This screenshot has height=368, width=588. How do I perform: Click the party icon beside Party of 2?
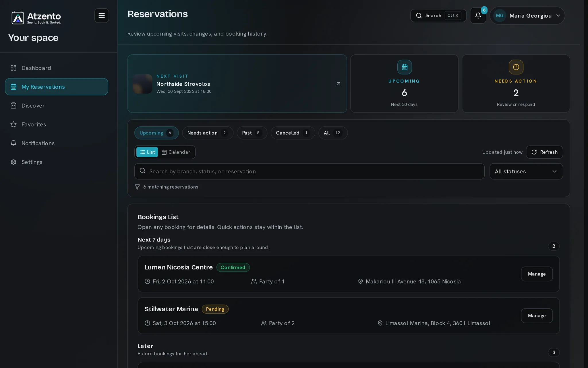[x=264, y=323]
